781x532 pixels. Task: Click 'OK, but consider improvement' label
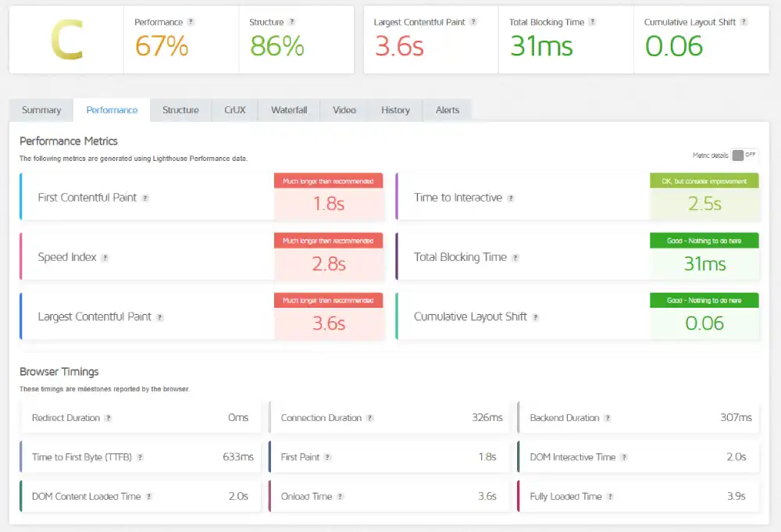tap(704, 181)
